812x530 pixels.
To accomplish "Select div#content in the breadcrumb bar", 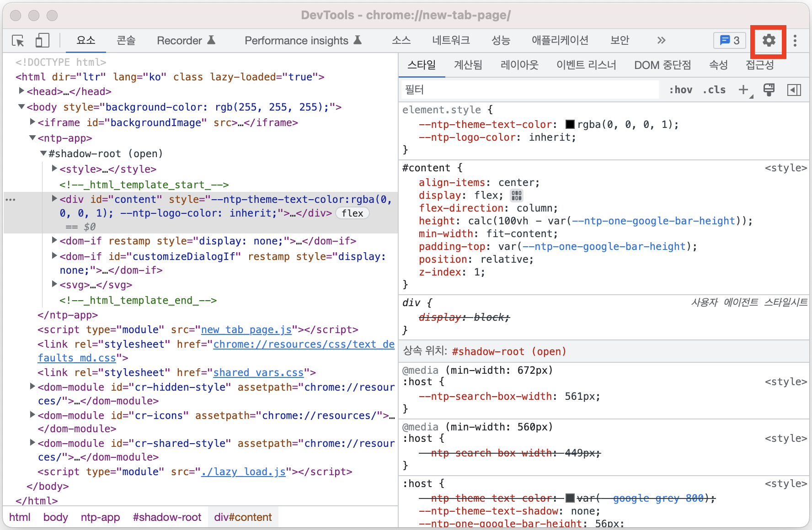I will pos(243,517).
